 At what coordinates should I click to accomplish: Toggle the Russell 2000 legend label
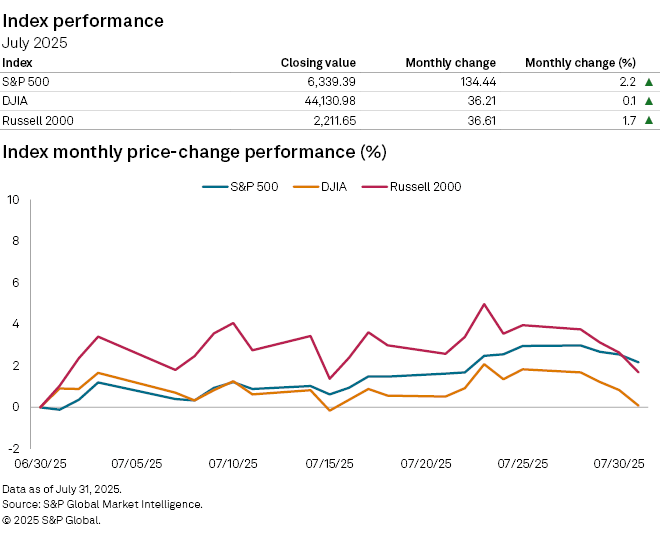(425, 186)
